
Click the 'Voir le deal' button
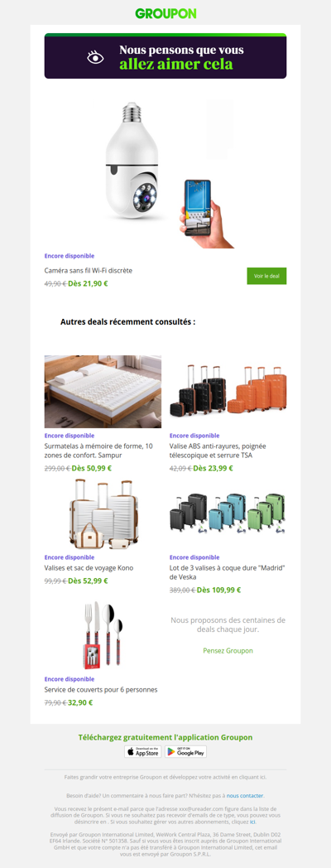click(266, 276)
